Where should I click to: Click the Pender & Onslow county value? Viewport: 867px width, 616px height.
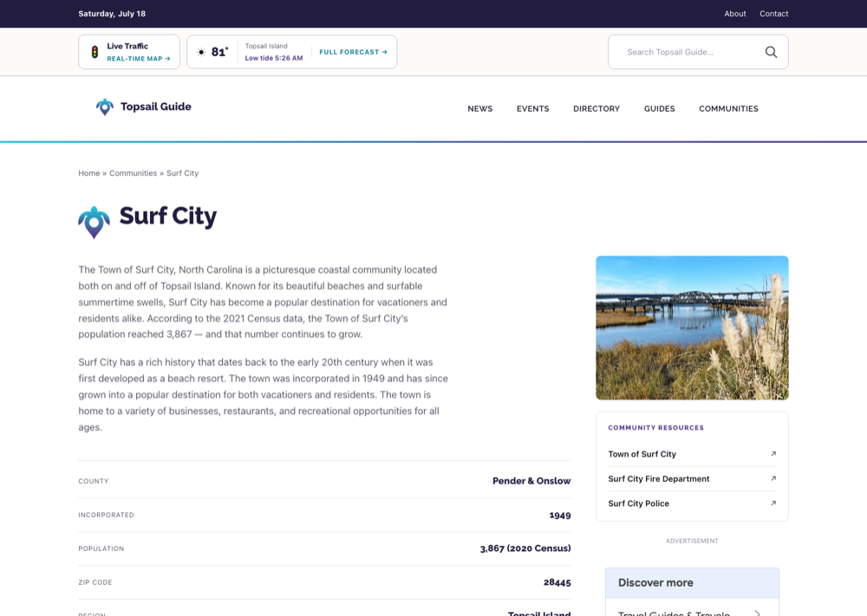point(531,481)
